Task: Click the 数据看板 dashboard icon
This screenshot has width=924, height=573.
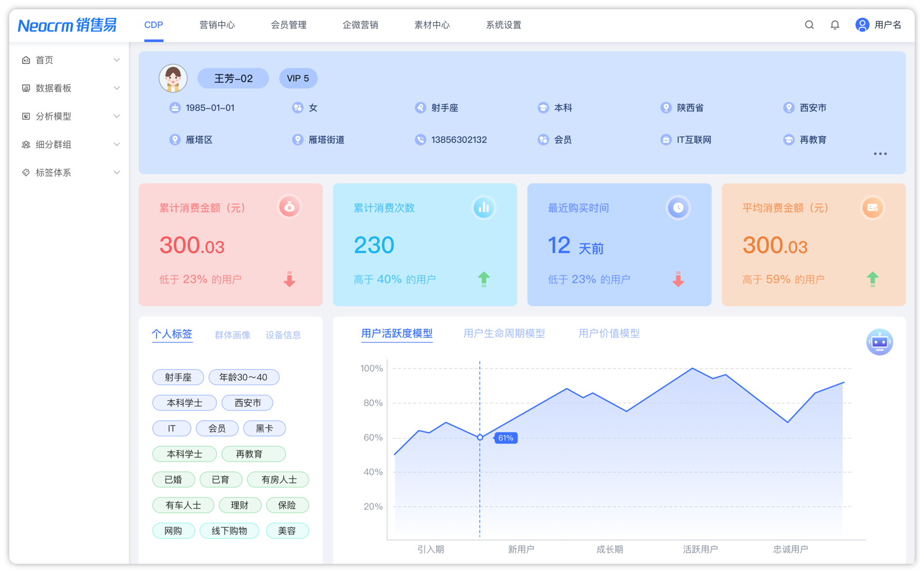Action: [x=26, y=88]
